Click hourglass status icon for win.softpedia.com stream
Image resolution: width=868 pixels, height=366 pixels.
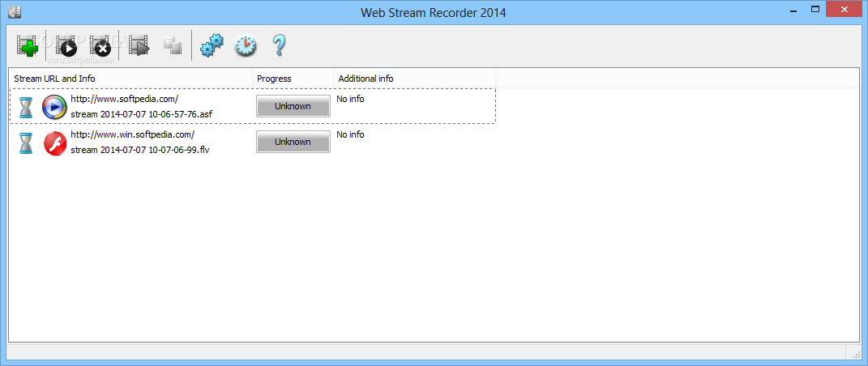[25, 143]
